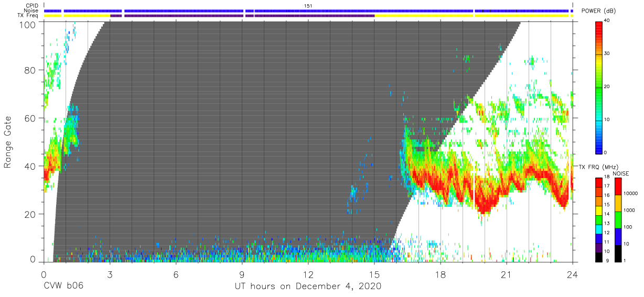Click the yellow TX Freq bar segment at start
Viewport: 644px width, 297px height.
pyautogui.click(x=52, y=16)
